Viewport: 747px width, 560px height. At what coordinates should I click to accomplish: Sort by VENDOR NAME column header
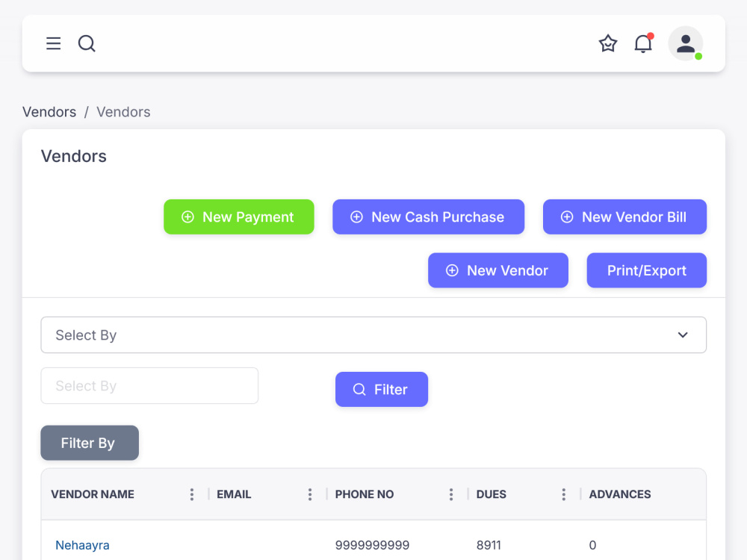[x=93, y=494]
